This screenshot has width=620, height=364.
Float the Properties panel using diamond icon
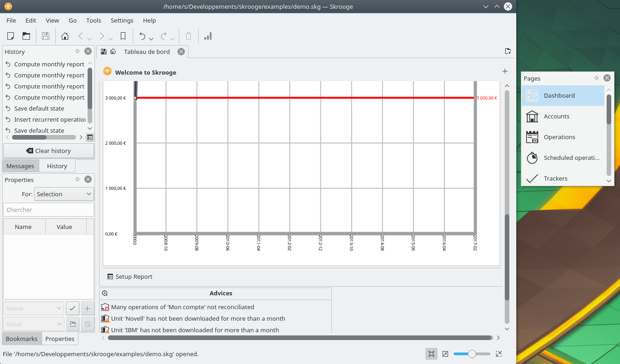pyautogui.click(x=78, y=179)
